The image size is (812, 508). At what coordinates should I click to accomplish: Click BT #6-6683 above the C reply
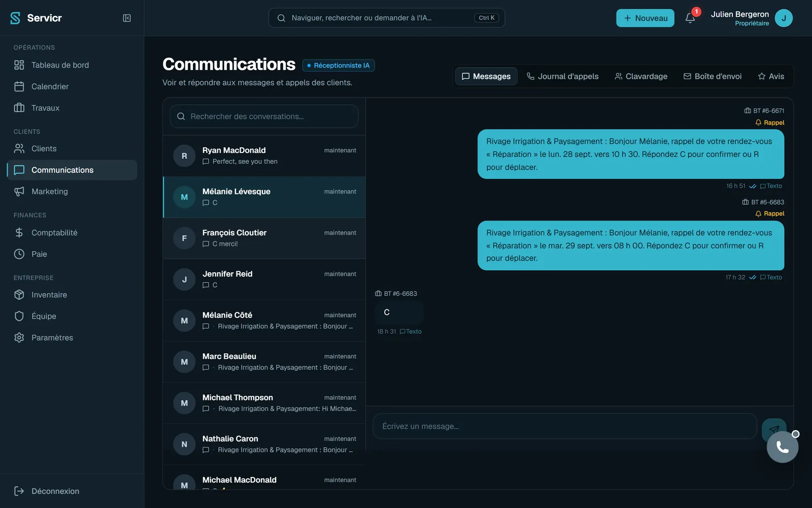tap(396, 294)
